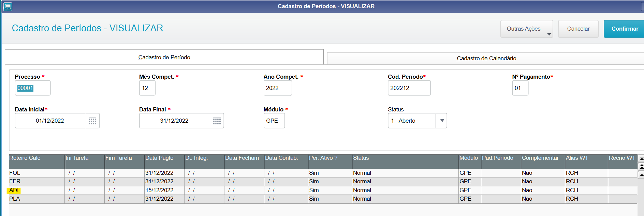
Task: Click the Data Contab. column header
Action: click(x=287, y=161)
